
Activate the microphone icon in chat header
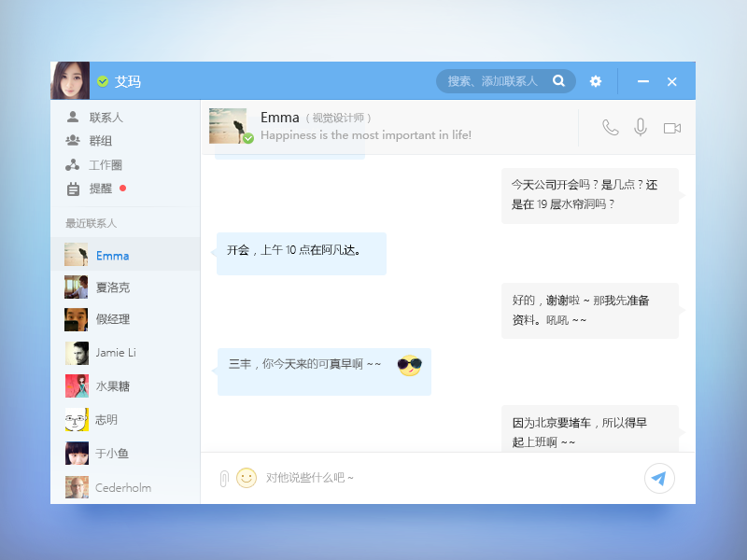[641, 128]
